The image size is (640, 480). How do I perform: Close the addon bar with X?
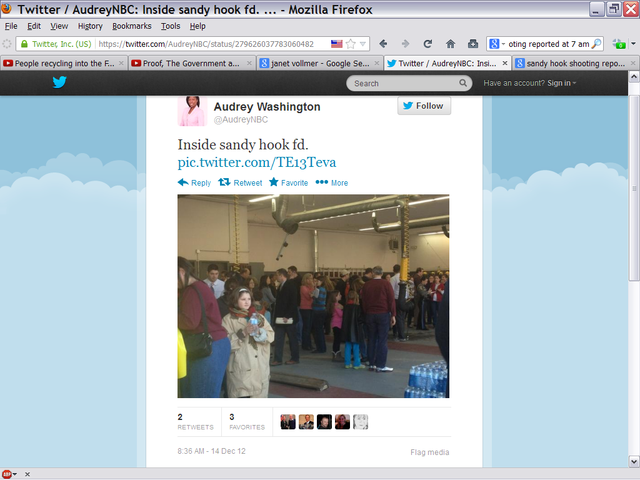coord(27,474)
